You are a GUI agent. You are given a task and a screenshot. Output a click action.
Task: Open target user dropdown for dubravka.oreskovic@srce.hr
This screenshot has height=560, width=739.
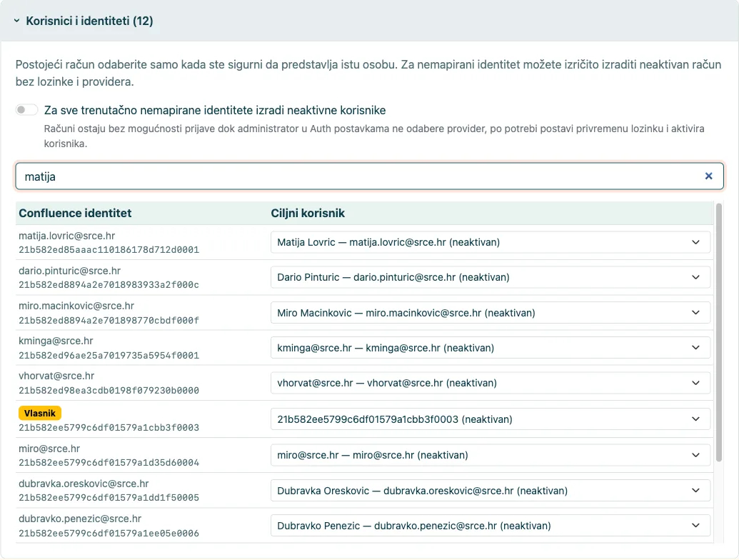[x=490, y=490]
